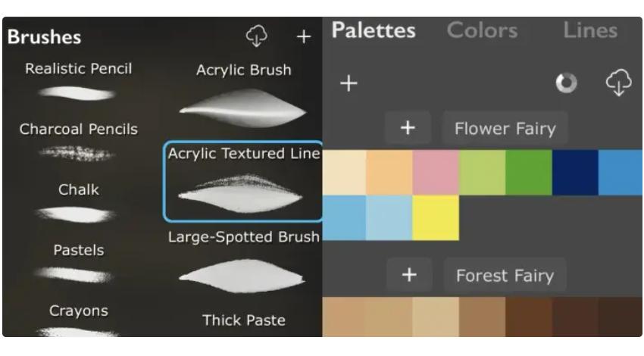Switch to the Colors tab
The height and width of the screenshot is (356, 644).
[482, 30]
